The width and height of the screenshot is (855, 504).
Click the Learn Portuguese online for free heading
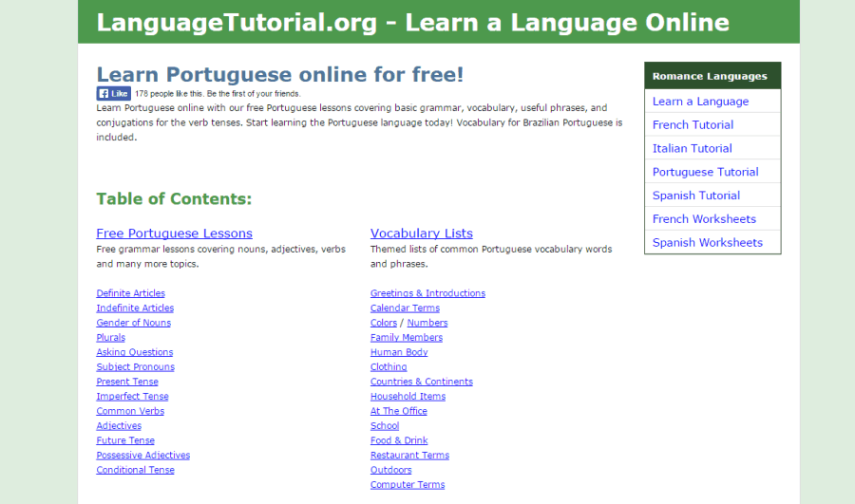pos(279,74)
